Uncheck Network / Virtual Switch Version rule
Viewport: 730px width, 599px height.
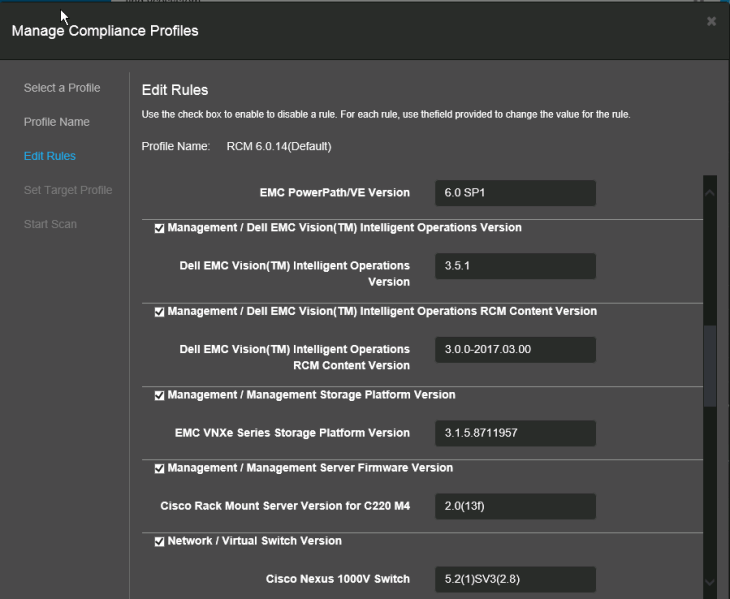click(x=160, y=542)
